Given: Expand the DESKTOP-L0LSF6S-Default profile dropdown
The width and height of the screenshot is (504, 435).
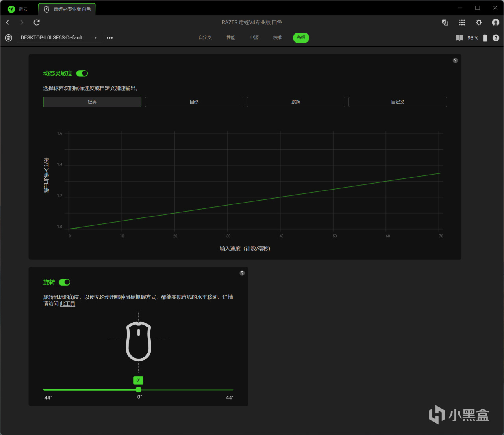Looking at the screenshot, I should coord(59,38).
